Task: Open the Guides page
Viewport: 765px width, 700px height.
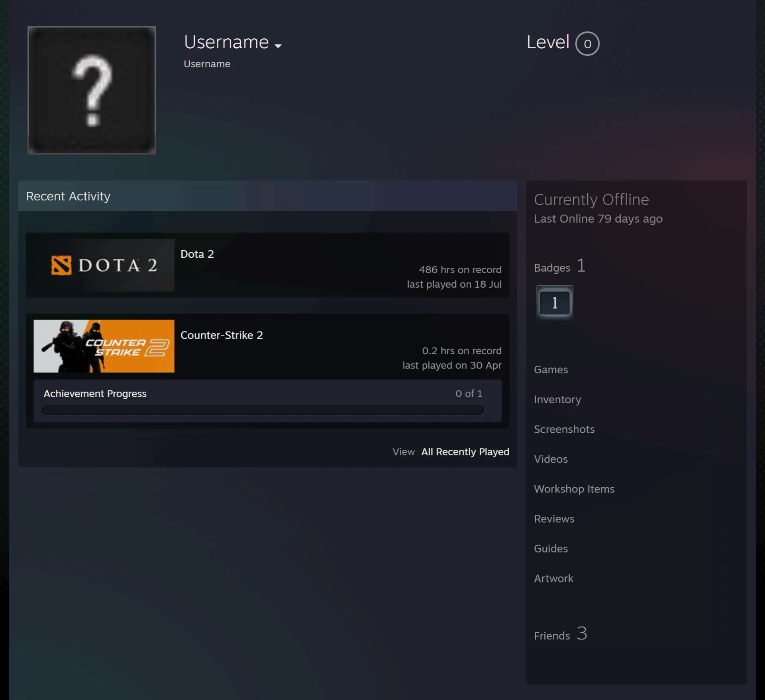Action: (551, 549)
